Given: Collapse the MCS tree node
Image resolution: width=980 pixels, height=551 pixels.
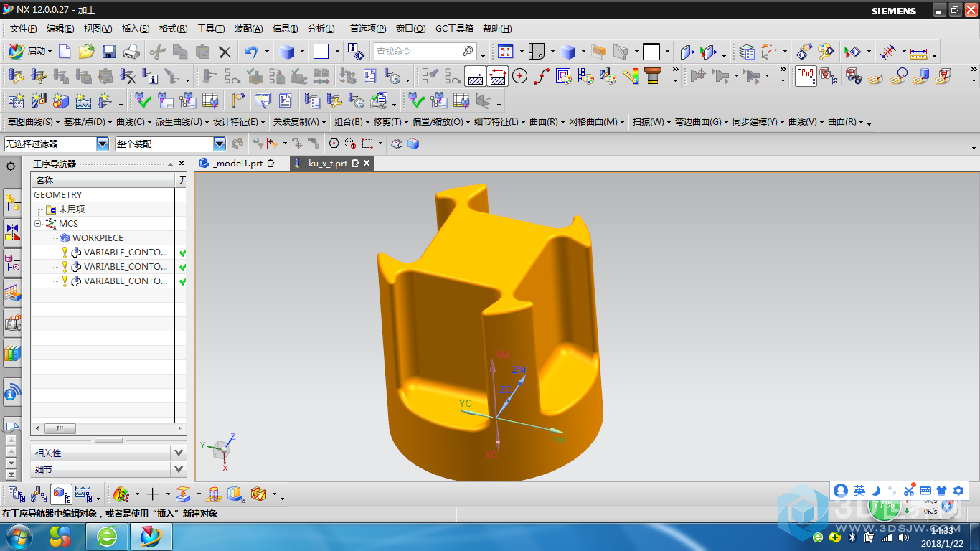Looking at the screenshot, I should (37, 224).
